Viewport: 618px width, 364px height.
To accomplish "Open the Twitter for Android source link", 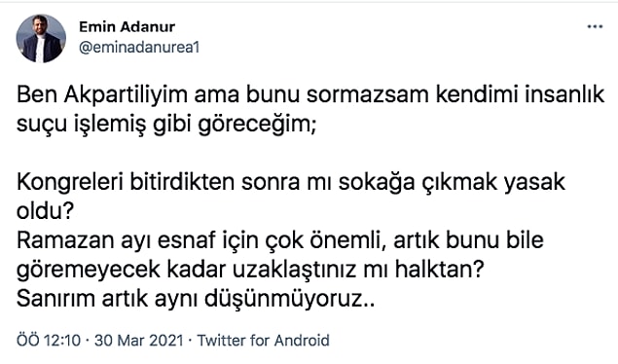I will tap(264, 341).
